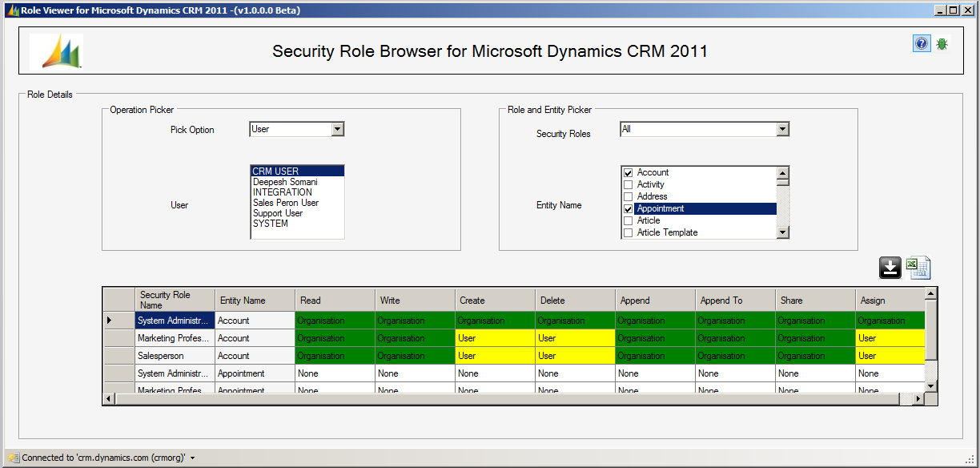
Task: Select Sales Peron User in list
Action: [297, 203]
